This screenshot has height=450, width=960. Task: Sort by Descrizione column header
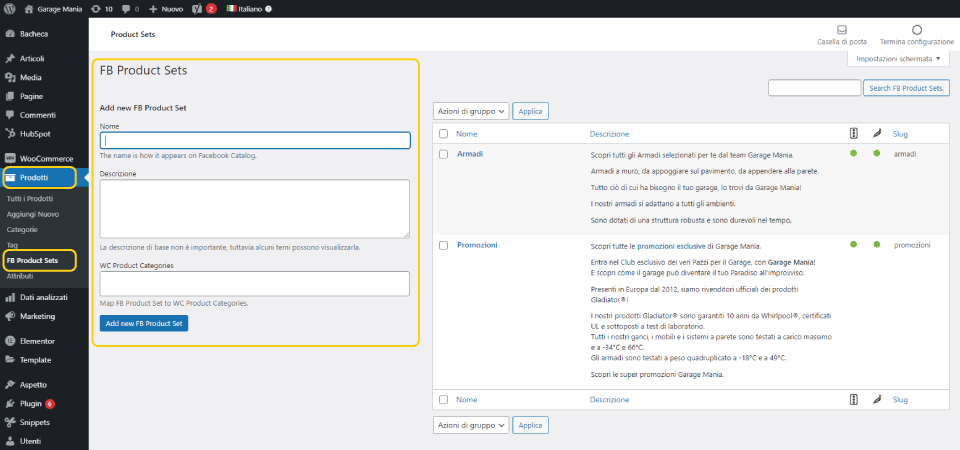click(609, 133)
